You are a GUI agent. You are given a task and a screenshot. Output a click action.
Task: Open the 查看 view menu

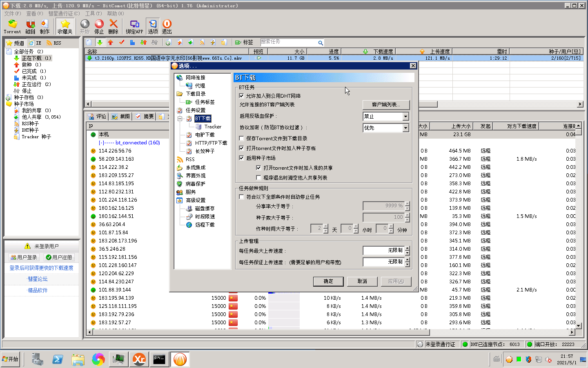click(35, 13)
